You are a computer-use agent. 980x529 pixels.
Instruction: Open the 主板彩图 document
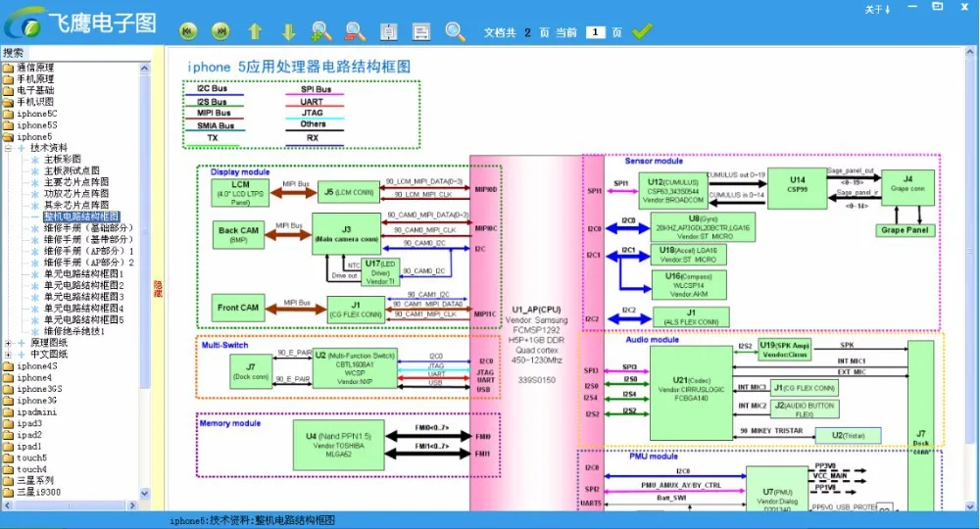(63, 160)
